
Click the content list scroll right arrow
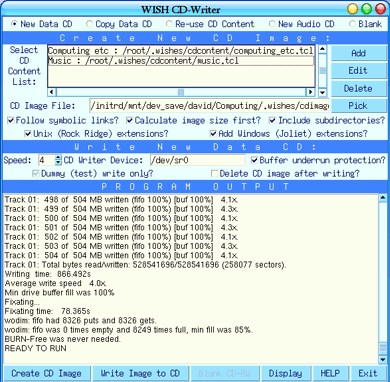(x=310, y=92)
